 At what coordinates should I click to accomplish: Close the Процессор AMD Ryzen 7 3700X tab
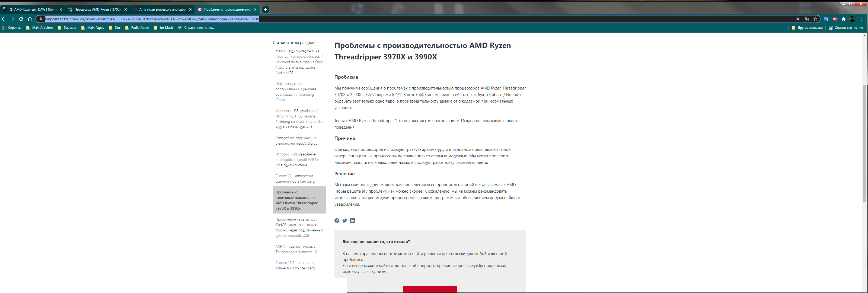coord(126,10)
